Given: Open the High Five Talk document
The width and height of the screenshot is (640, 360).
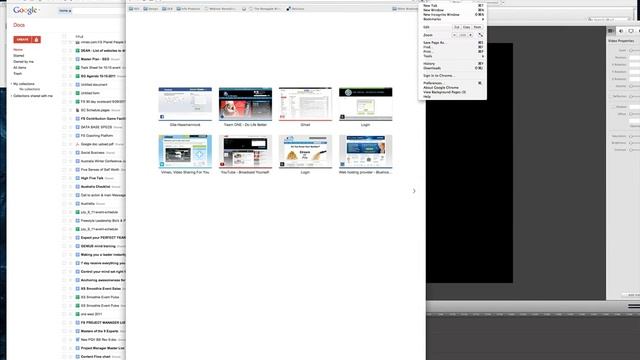Looking at the screenshot, I should click(x=92, y=178).
